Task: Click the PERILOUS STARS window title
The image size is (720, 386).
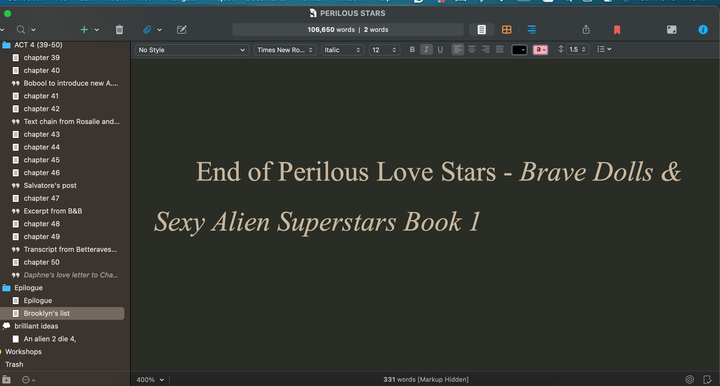Action: tap(353, 13)
